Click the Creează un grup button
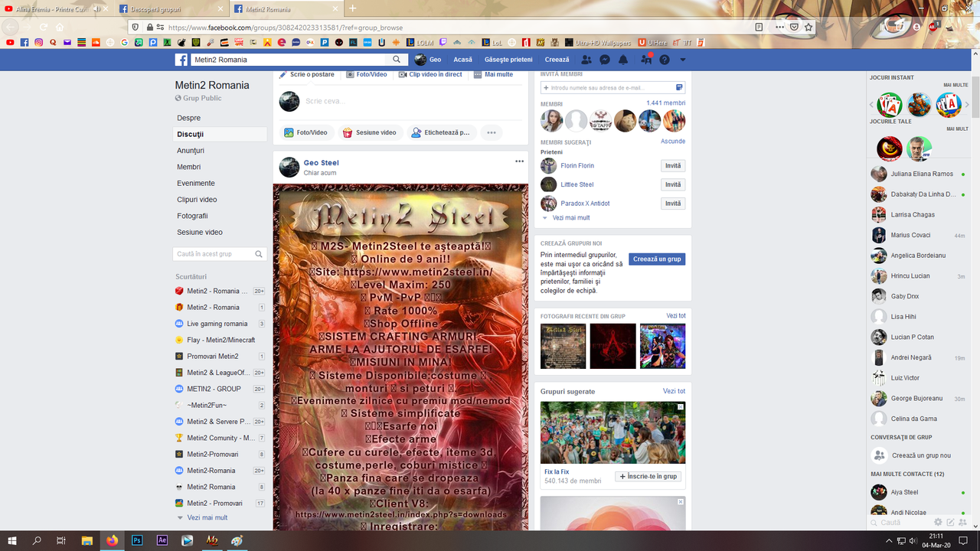The height and width of the screenshot is (551, 980). click(657, 259)
